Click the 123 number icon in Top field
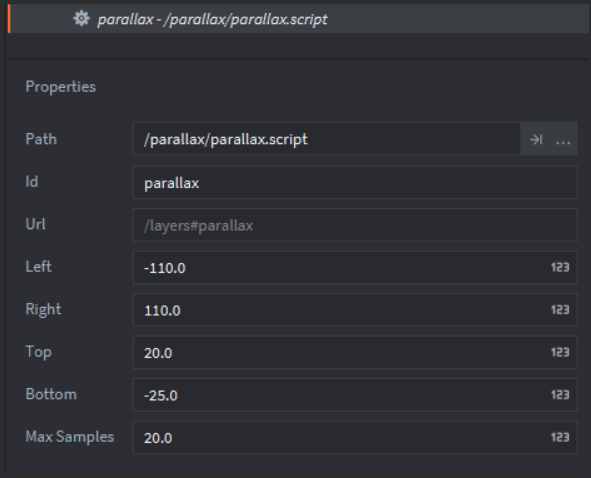The width and height of the screenshot is (591, 478). [x=560, y=352]
